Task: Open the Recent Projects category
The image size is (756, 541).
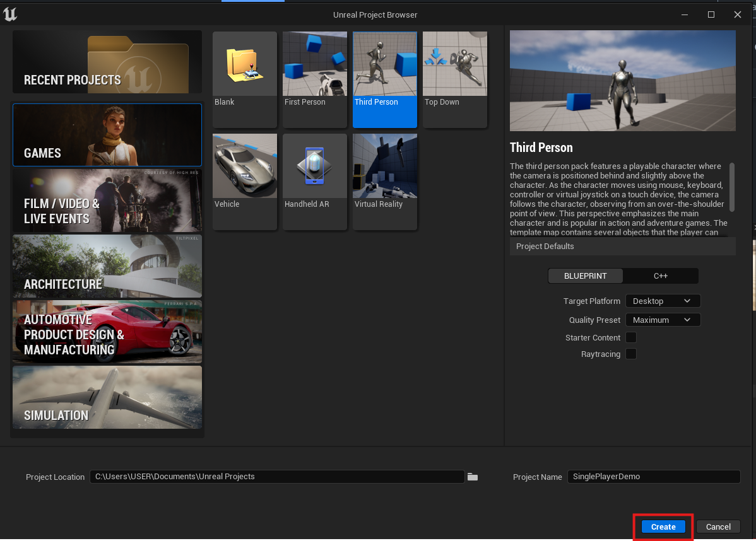Action: [107, 62]
